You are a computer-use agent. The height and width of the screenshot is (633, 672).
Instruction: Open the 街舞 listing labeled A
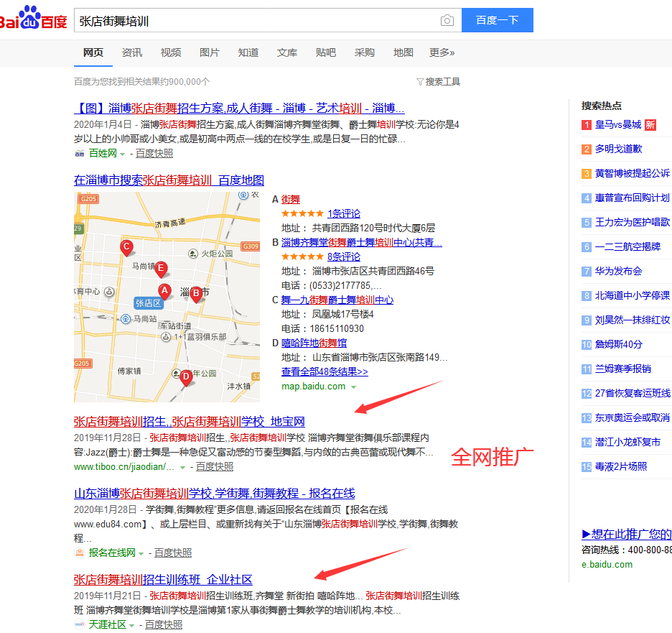pos(291,200)
